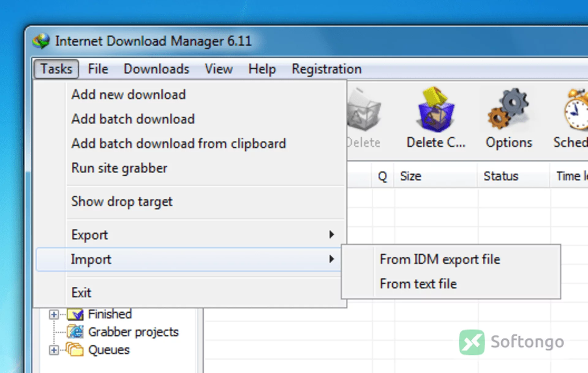Sort by the Status column header
Screen dimensions: 588x373
click(x=513, y=176)
